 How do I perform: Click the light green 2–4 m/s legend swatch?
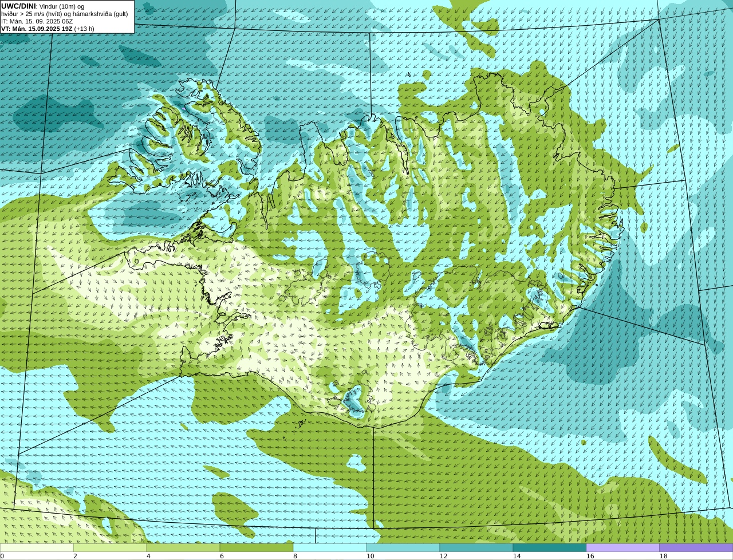tap(110, 547)
